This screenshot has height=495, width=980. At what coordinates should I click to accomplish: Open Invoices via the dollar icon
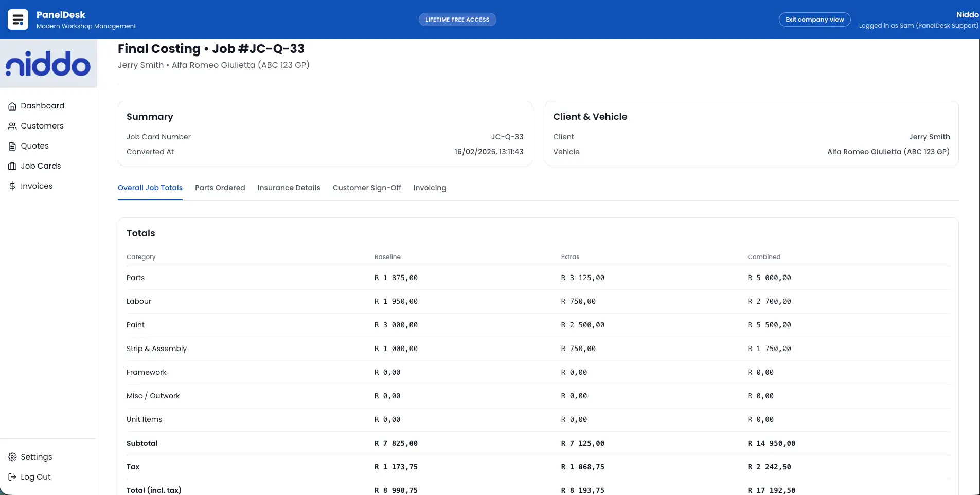coord(12,186)
